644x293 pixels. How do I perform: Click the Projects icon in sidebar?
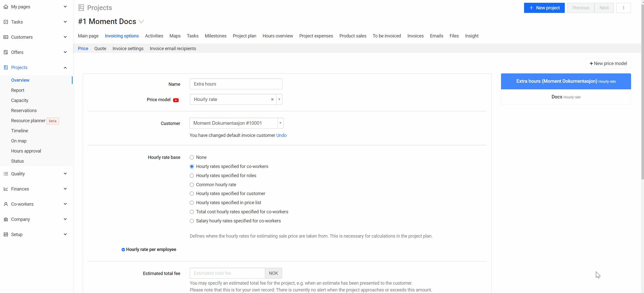click(x=6, y=68)
